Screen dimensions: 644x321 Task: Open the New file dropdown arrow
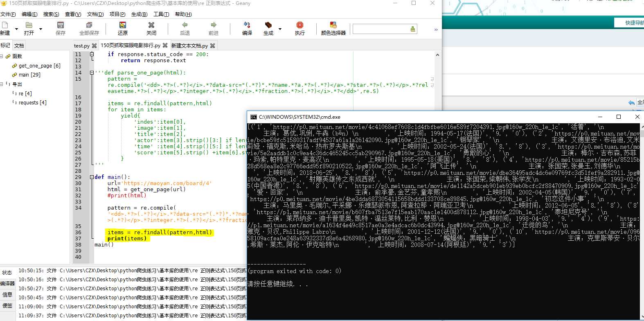pyautogui.click(x=16, y=29)
